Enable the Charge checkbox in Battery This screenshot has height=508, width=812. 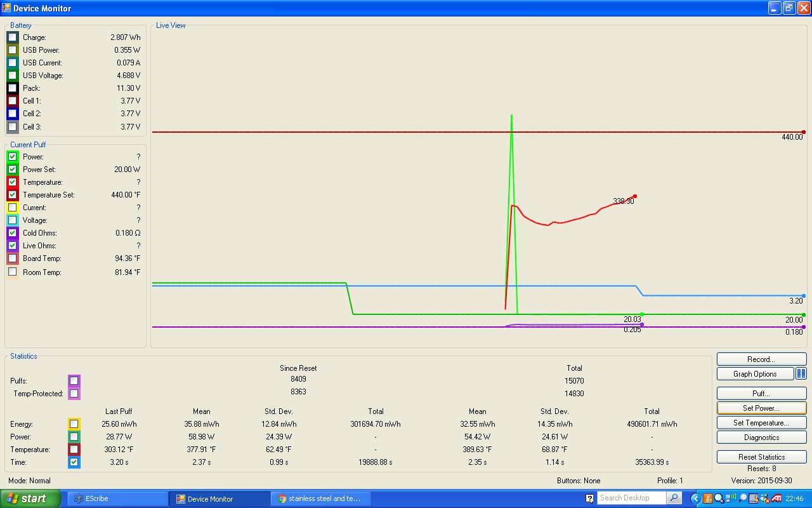13,37
